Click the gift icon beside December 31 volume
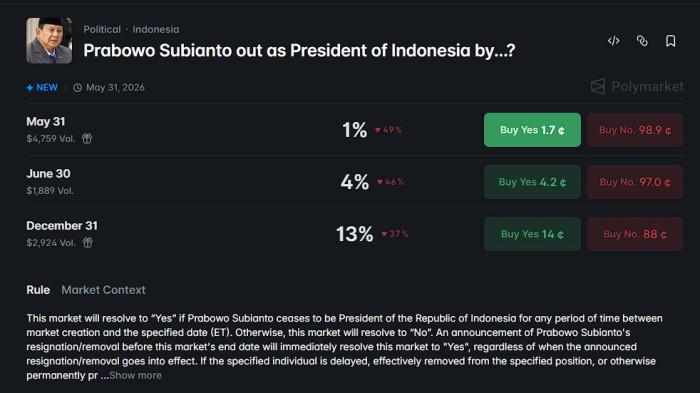Viewport: 700px width, 393px height. pos(88,242)
